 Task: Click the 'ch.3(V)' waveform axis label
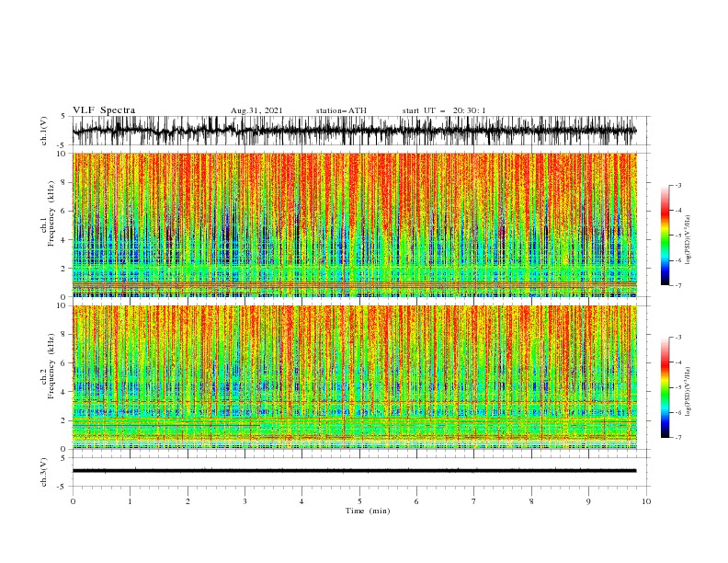[44, 472]
